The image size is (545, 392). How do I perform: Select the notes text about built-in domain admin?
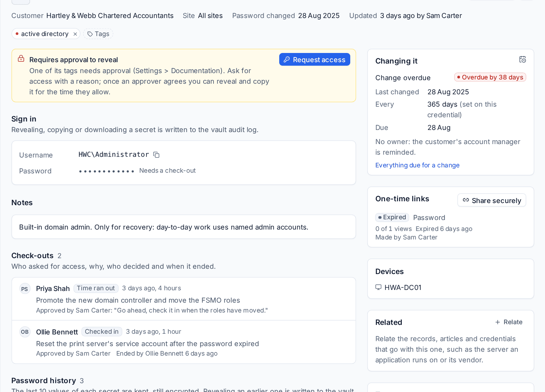click(164, 227)
